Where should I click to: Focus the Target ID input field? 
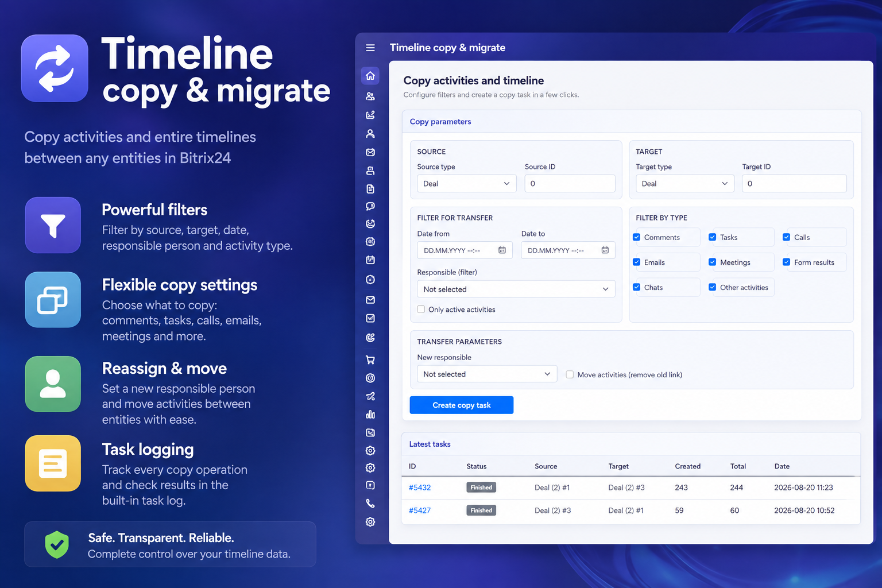click(794, 184)
